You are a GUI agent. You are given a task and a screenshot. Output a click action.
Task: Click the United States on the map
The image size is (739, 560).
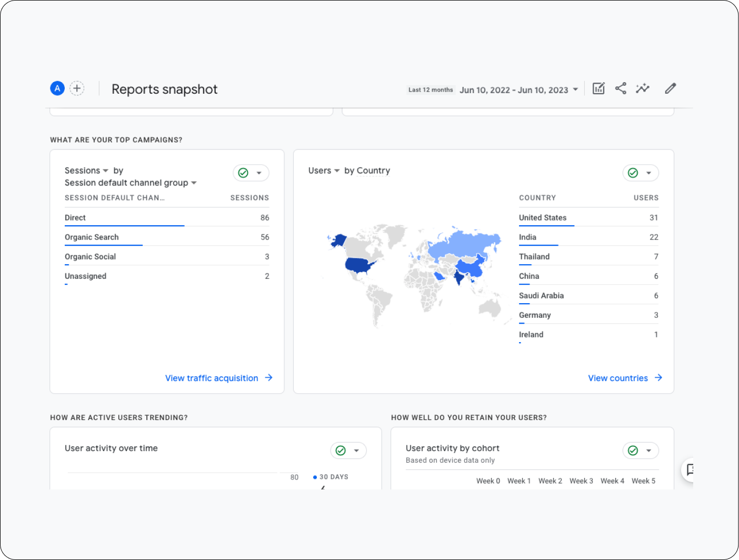359,266
